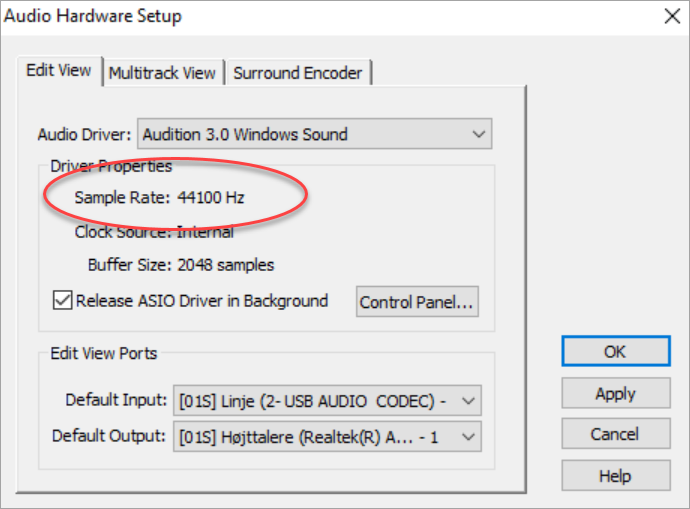The width and height of the screenshot is (690, 509).
Task: Click the Clock Source Internal text
Action: point(154,232)
